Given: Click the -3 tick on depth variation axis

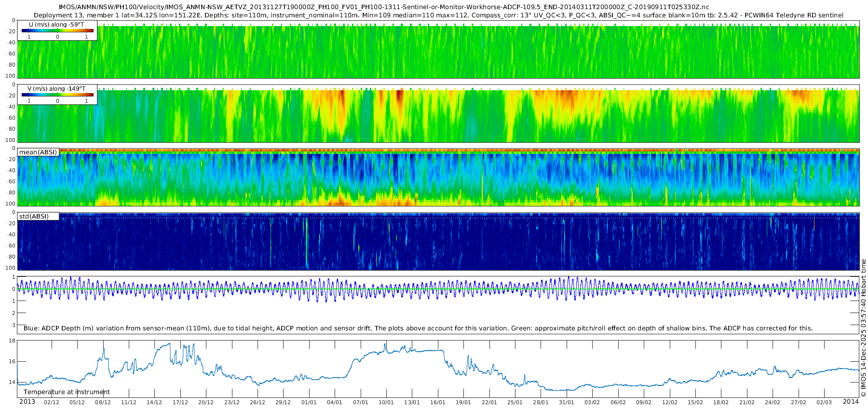Looking at the screenshot, I should click(x=13, y=325).
